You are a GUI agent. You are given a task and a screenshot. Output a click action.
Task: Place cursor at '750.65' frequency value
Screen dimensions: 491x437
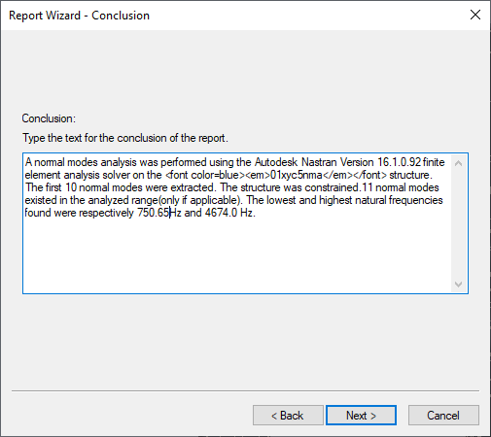[x=153, y=213]
